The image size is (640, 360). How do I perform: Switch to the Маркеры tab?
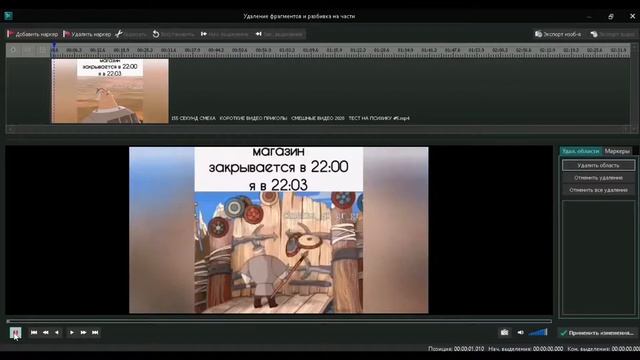(x=617, y=151)
